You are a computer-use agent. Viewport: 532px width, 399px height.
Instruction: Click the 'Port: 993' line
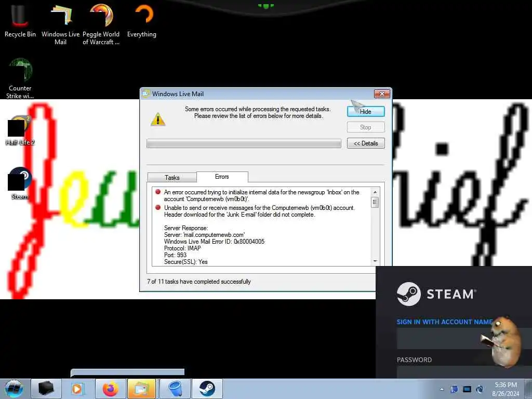pyautogui.click(x=175, y=255)
